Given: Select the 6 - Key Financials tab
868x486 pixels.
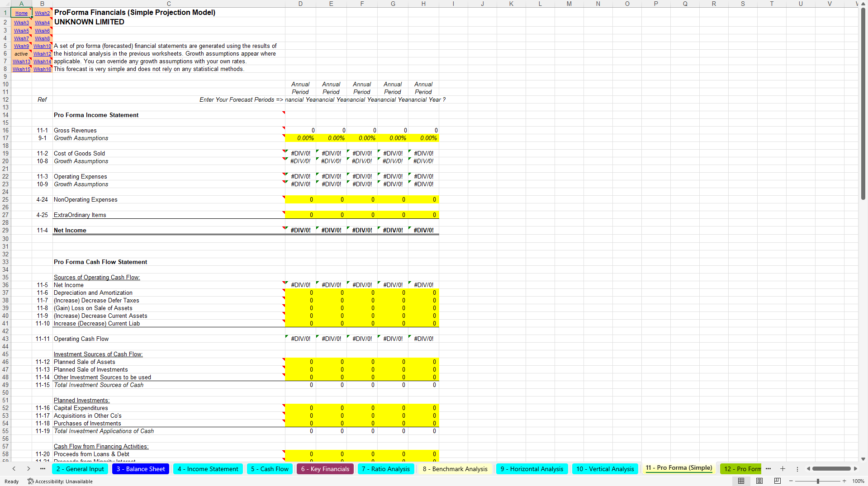Looking at the screenshot, I should 325,469.
